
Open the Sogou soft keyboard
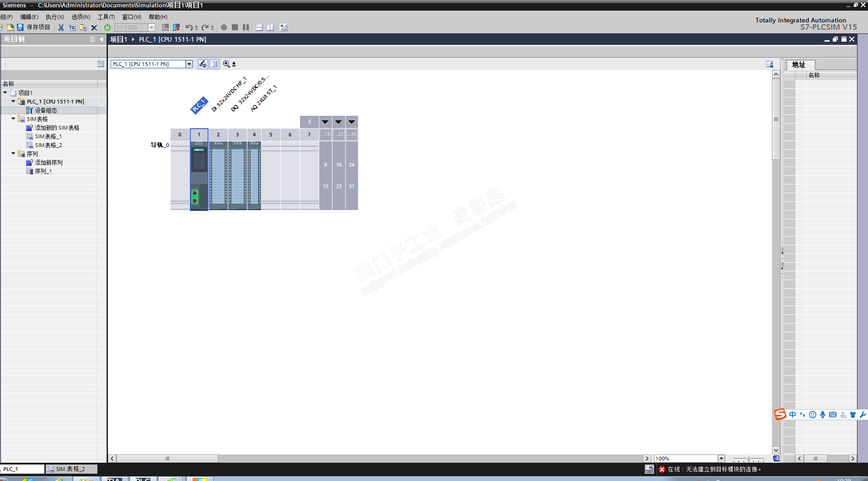pyautogui.click(x=833, y=415)
